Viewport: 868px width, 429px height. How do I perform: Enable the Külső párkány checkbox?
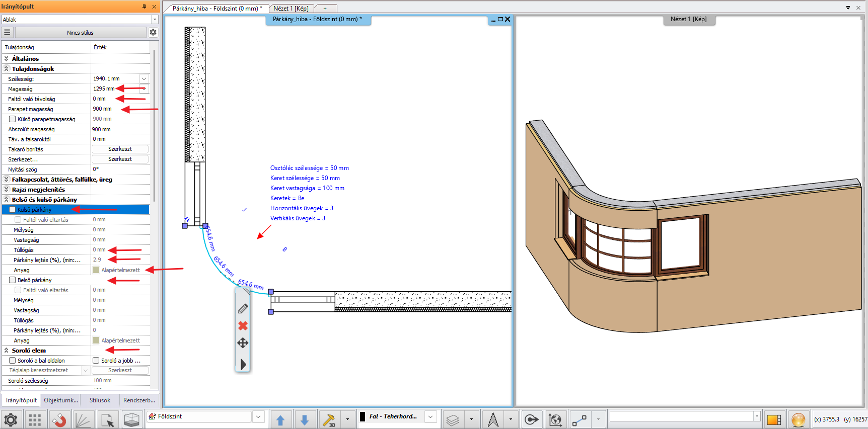[x=13, y=210]
